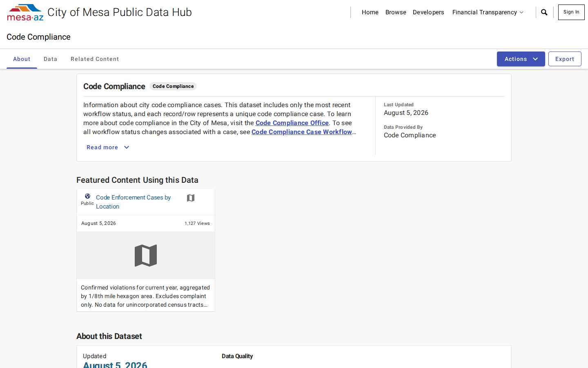This screenshot has height=368, width=588.
Task: Switch to the Data tab
Action: coord(51,59)
